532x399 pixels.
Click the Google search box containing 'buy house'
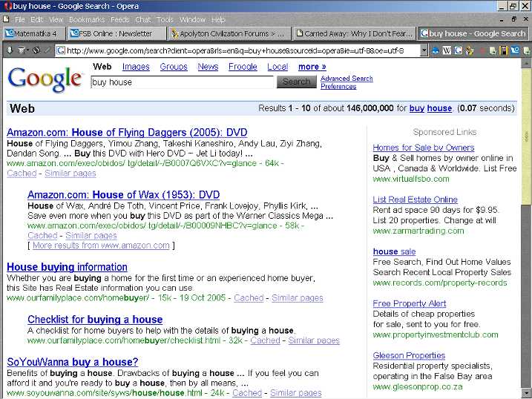(x=182, y=82)
